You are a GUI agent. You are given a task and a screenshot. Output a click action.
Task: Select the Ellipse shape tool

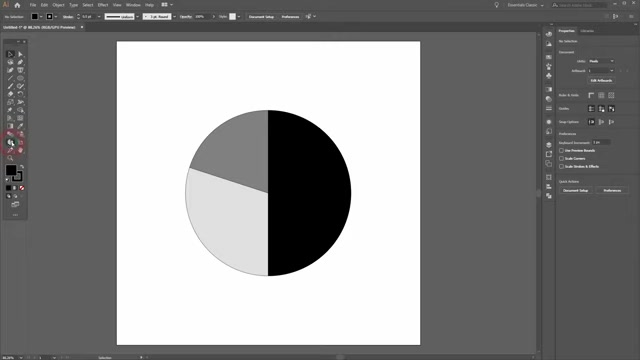(x=20, y=78)
